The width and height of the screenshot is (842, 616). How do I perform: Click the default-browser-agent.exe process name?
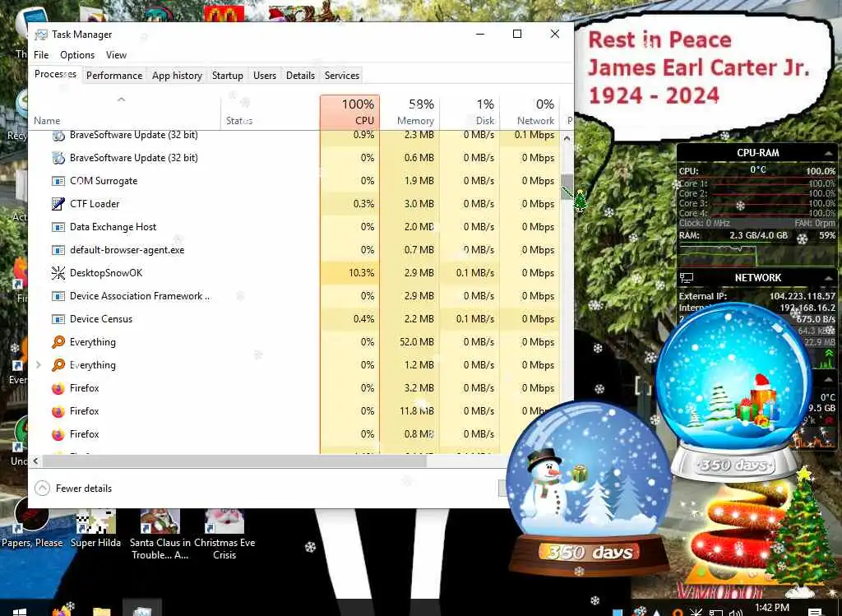click(x=127, y=250)
